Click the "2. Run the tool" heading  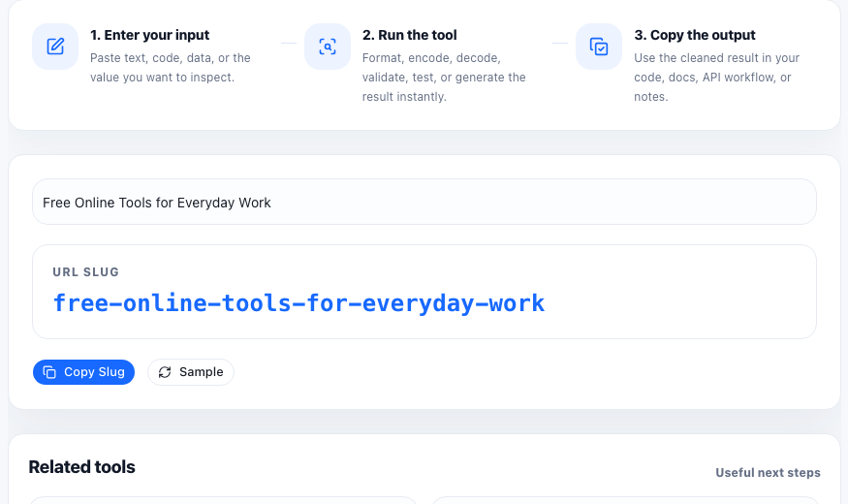coord(409,35)
